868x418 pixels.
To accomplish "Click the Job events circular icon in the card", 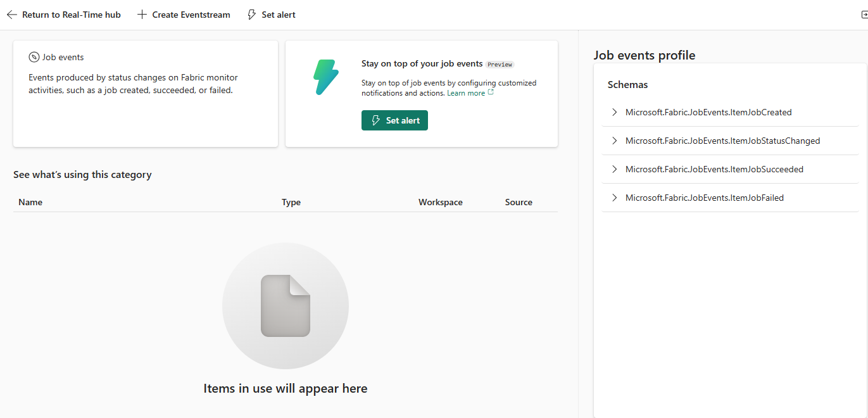I will coord(34,57).
